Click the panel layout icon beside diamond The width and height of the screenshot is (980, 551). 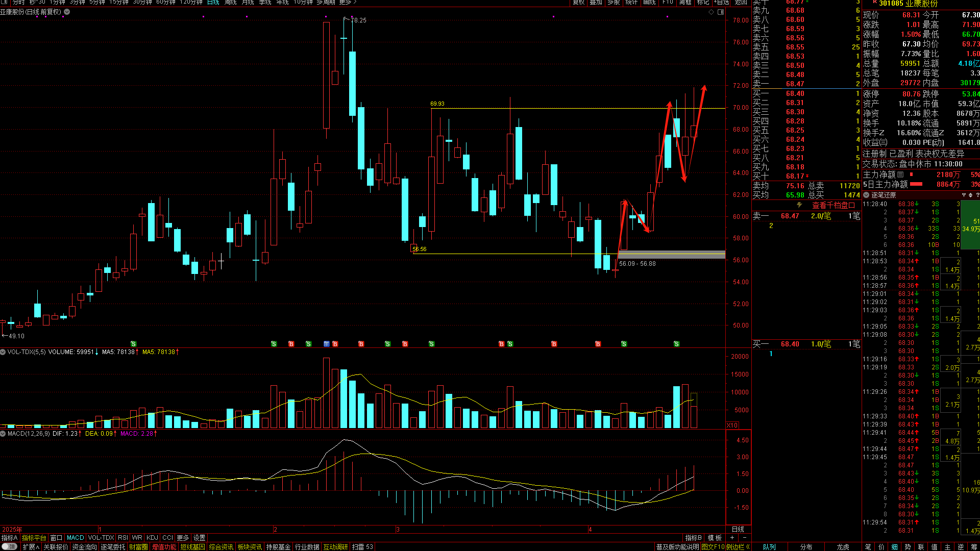(x=721, y=12)
